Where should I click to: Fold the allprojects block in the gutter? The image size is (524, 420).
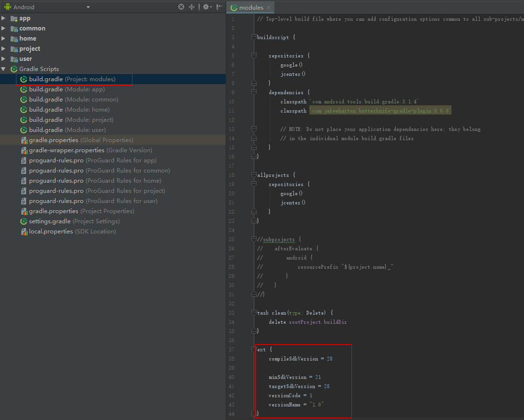click(254, 175)
